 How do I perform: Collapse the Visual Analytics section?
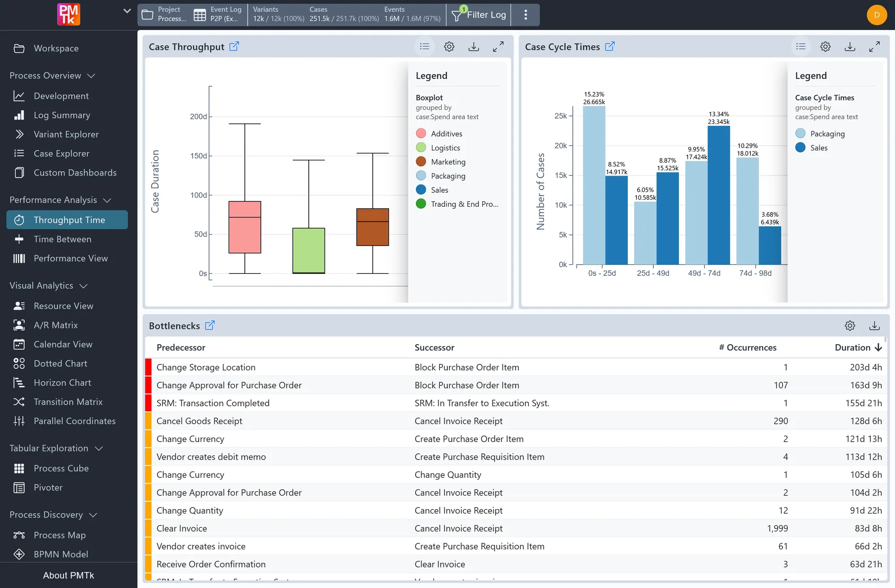48,285
